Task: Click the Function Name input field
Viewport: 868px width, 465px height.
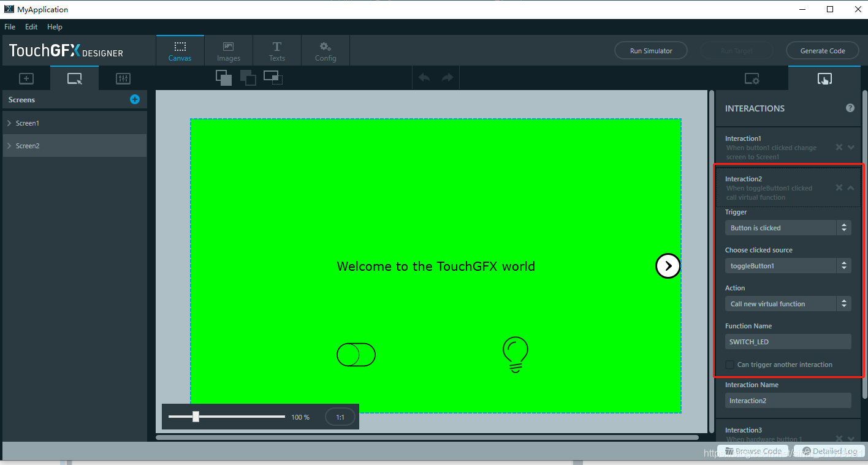Action: 788,342
